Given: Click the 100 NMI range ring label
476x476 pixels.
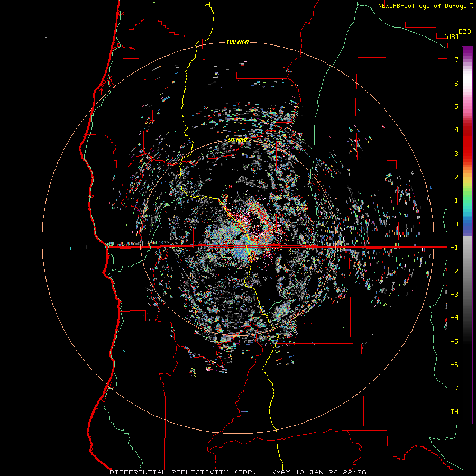Looking at the screenshot, I should [237, 42].
